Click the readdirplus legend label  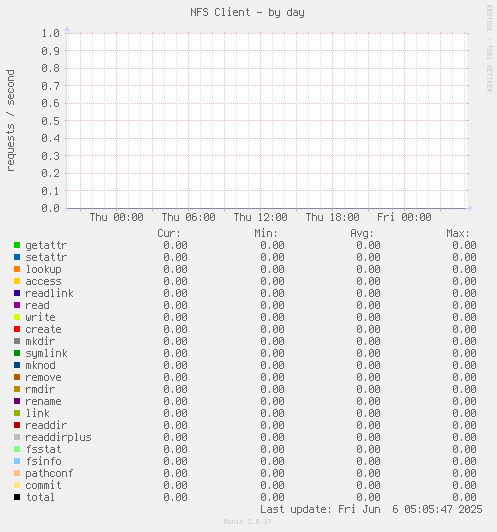pyautogui.click(x=58, y=437)
